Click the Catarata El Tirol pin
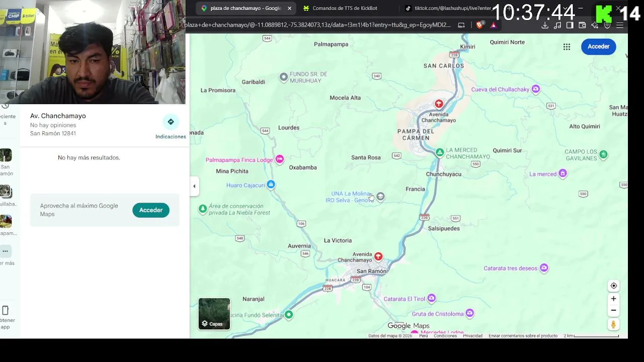This screenshot has height=362, width=644. 431,298
